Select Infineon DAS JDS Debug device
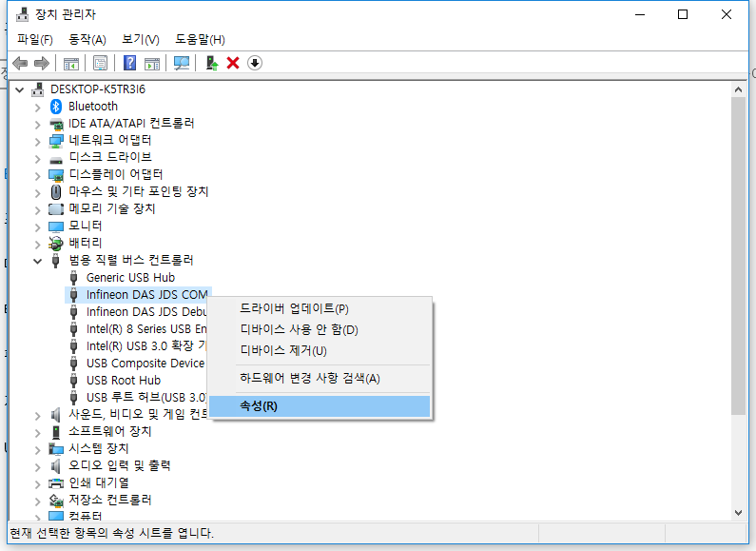The height and width of the screenshot is (551, 756). tap(146, 312)
